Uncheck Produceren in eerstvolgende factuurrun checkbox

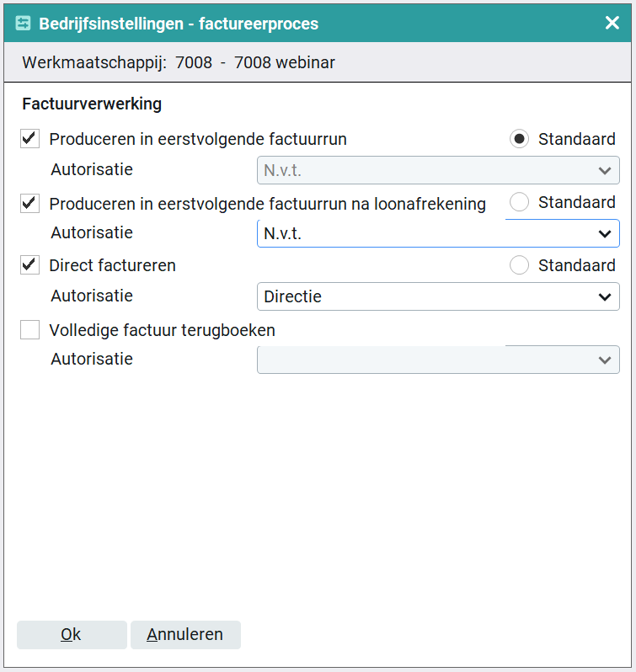click(x=30, y=139)
